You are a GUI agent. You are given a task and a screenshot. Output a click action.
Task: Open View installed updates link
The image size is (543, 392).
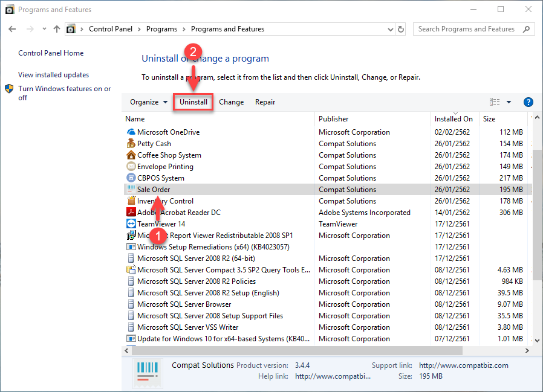[x=54, y=75]
